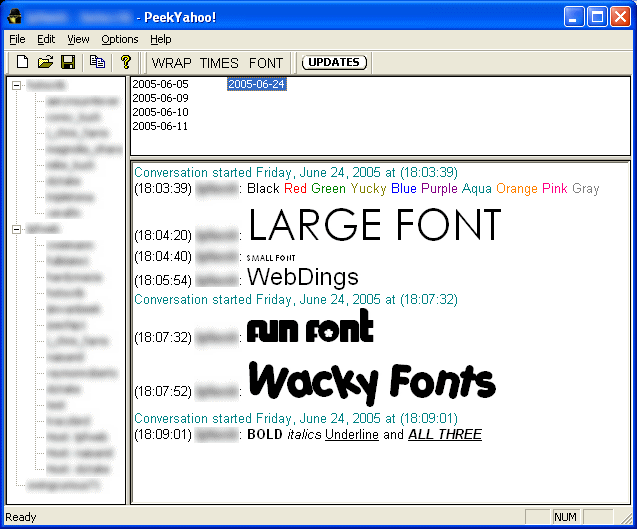Viewport: 637px width, 529px height.
Task: Select the date 2005-06-10
Action: point(160,112)
